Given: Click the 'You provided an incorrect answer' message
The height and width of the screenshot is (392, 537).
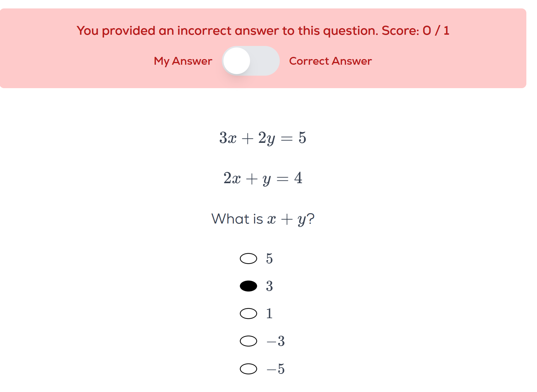Looking at the screenshot, I should 228,31.
